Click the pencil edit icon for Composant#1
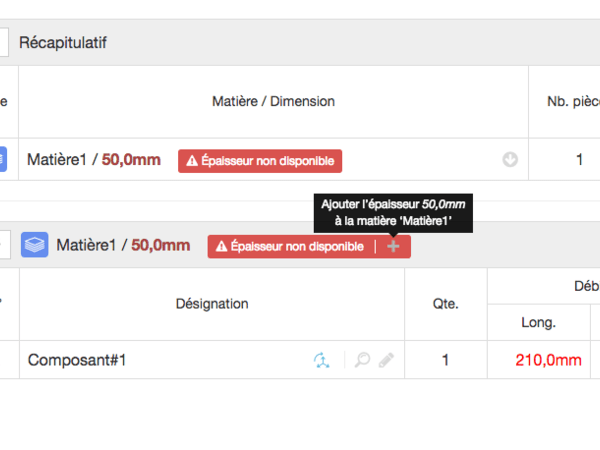This screenshot has width=600, height=450. (x=386, y=360)
